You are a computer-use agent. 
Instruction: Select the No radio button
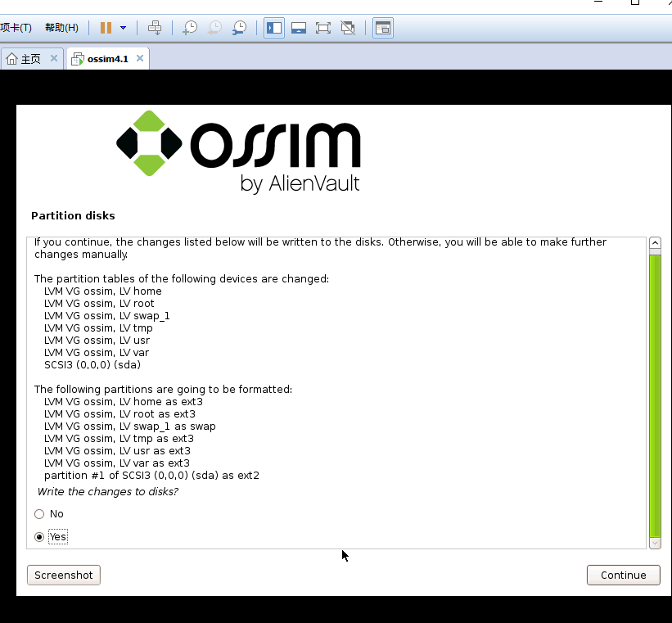tap(39, 513)
